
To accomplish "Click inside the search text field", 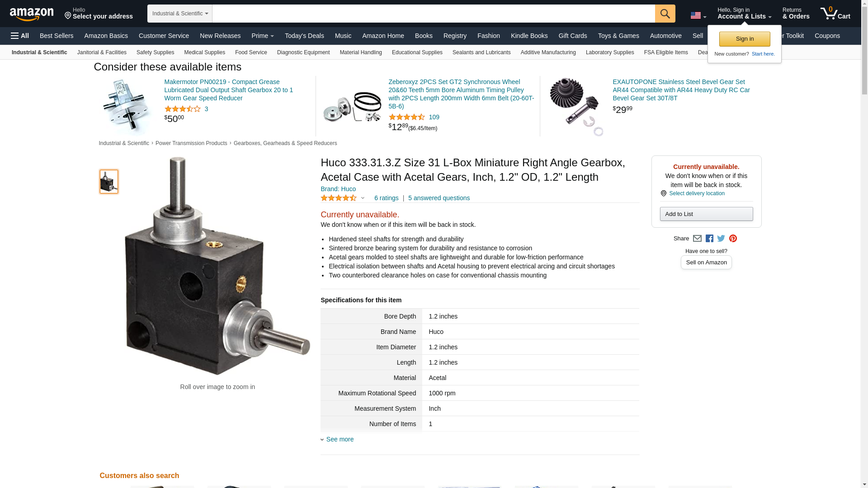I will 434,14.
